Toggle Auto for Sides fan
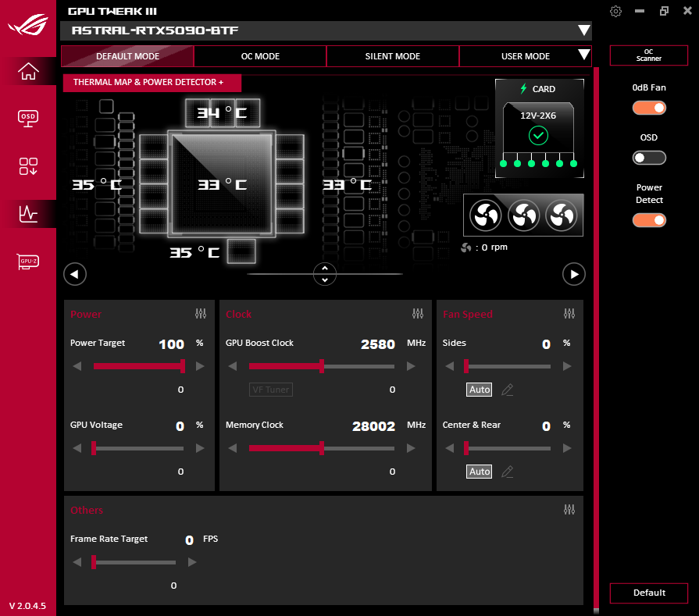 (480, 390)
